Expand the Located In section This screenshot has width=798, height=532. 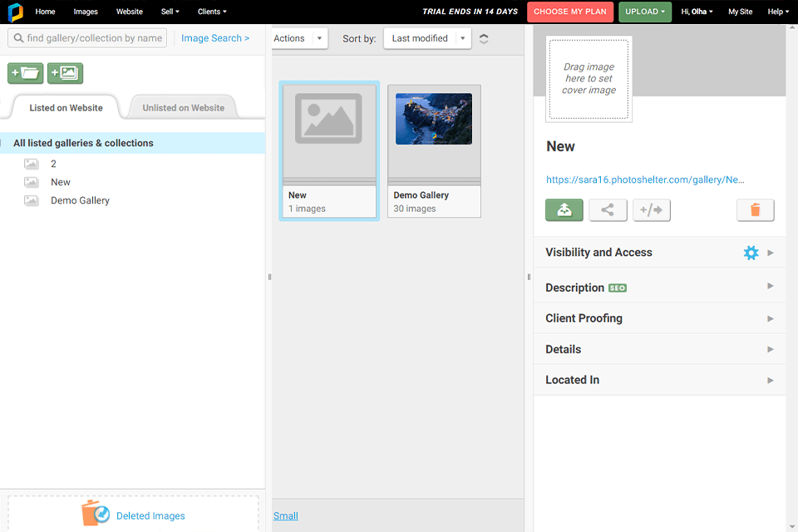coord(659,380)
